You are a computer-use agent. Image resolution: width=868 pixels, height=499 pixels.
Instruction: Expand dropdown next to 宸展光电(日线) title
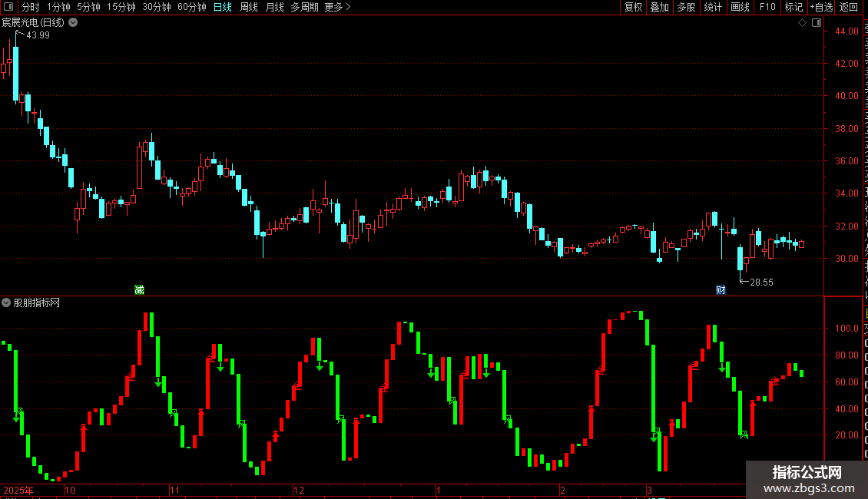73,23
